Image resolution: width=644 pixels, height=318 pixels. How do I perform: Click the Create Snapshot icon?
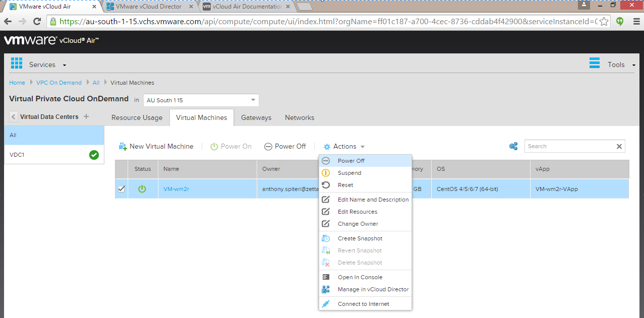click(x=326, y=238)
